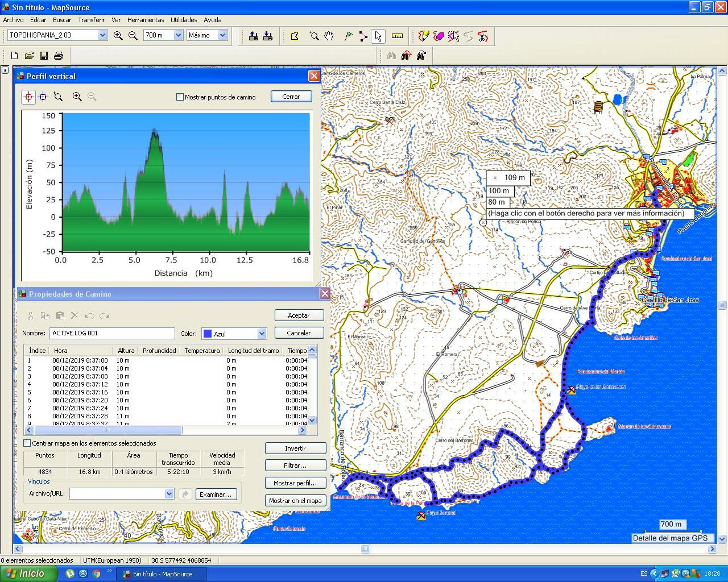Select the arrow selection tool

pos(378,36)
